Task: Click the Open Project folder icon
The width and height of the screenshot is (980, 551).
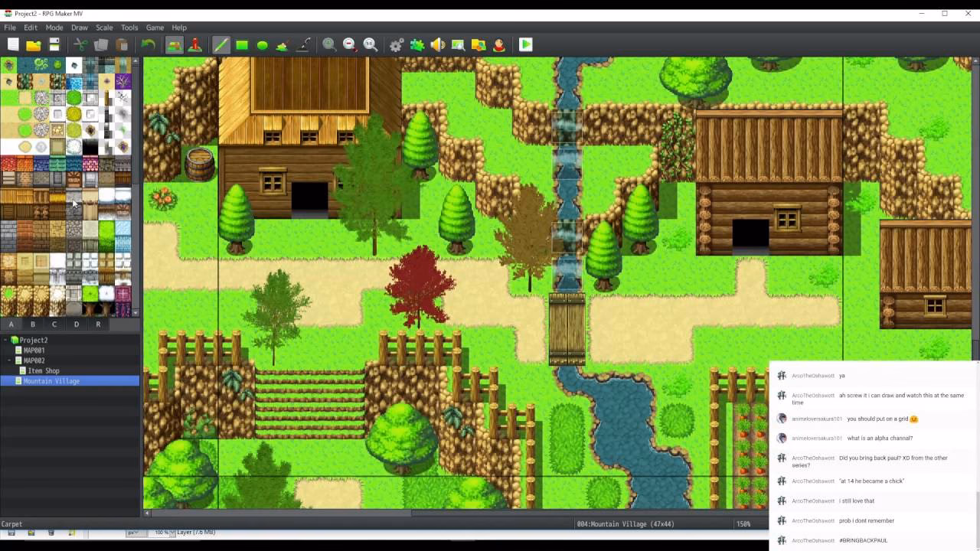Action: (x=34, y=45)
